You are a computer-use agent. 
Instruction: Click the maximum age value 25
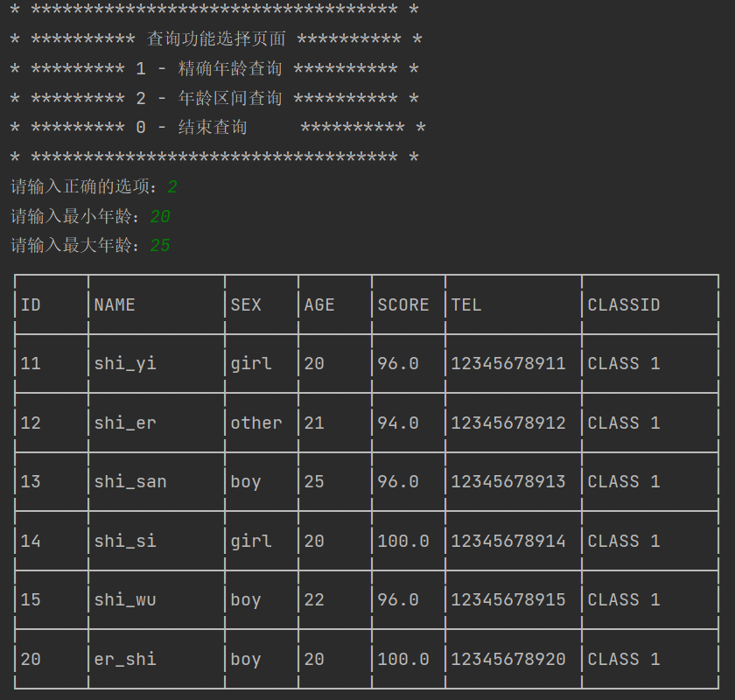pos(160,246)
